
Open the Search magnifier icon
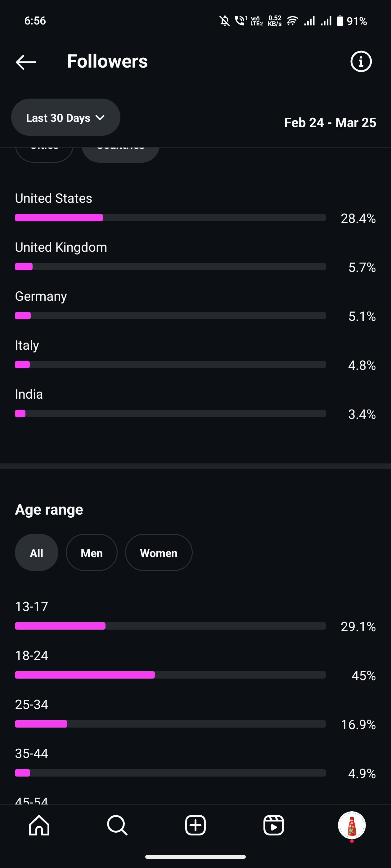pyautogui.click(x=117, y=825)
